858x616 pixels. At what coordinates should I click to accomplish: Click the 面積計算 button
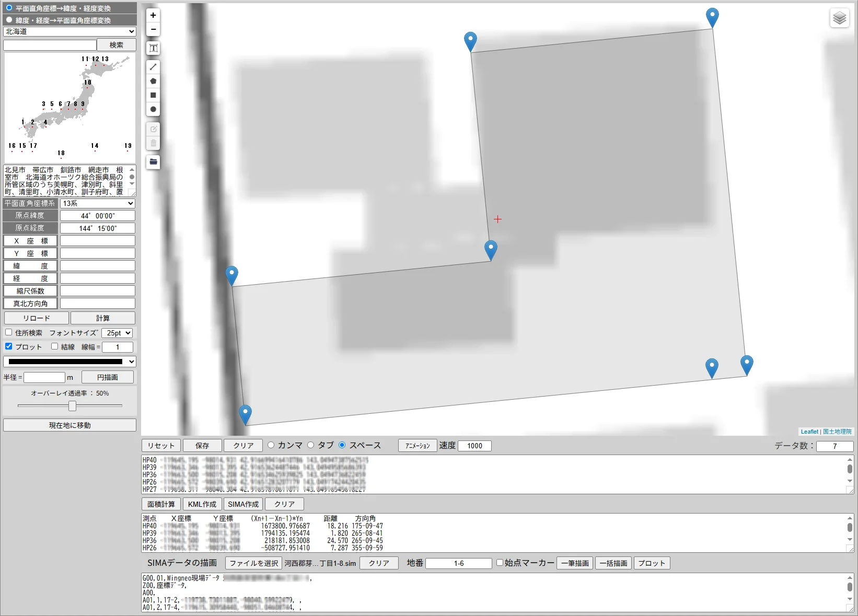pyautogui.click(x=161, y=504)
